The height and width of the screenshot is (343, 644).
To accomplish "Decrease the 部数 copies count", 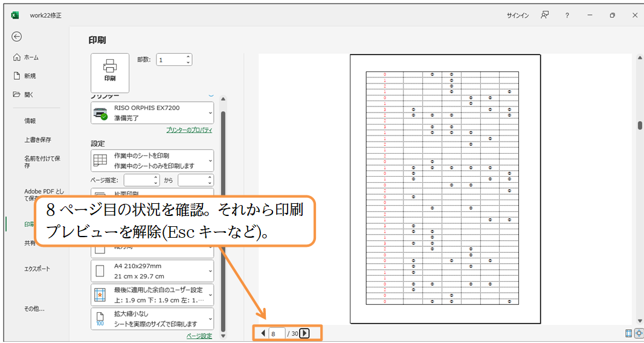I will click(188, 62).
